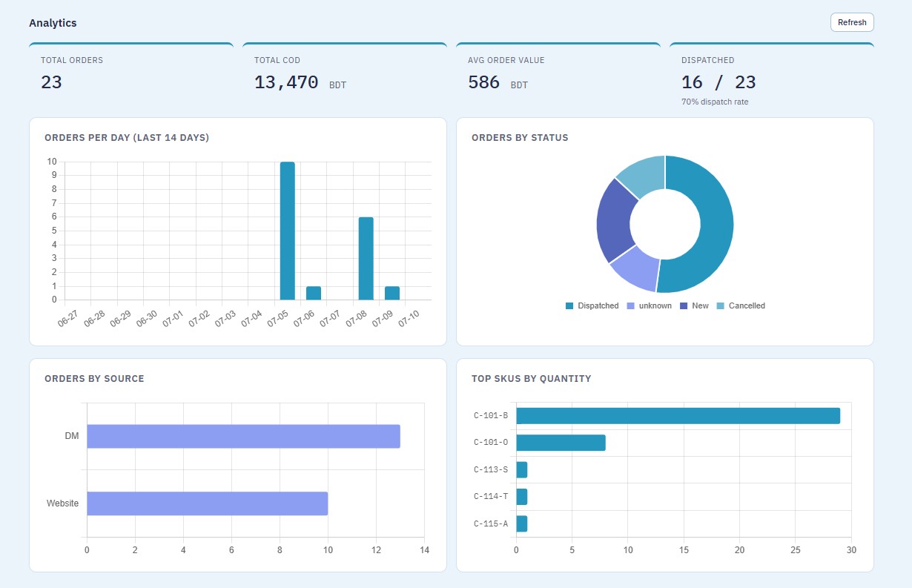
Task: Click the 07-05 date axis label
Action: pyautogui.click(x=279, y=319)
